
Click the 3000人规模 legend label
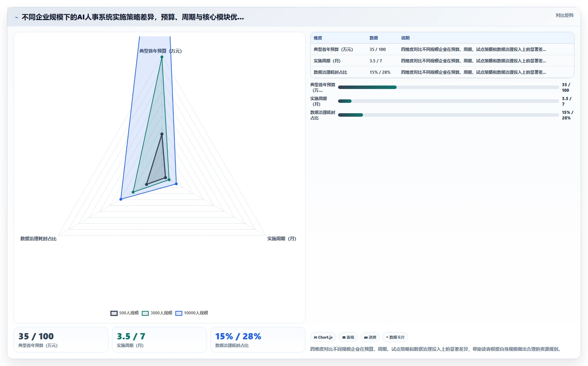coord(161,313)
